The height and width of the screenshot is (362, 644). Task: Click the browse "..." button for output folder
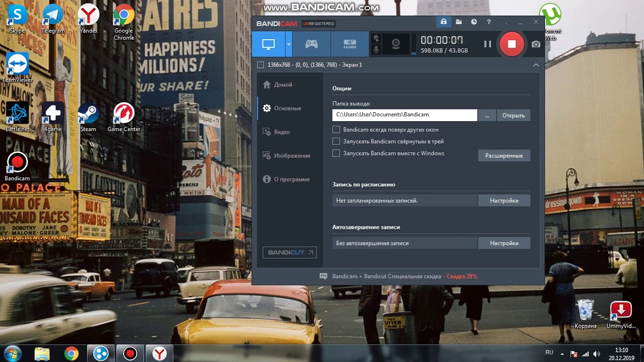pyautogui.click(x=487, y=115)
